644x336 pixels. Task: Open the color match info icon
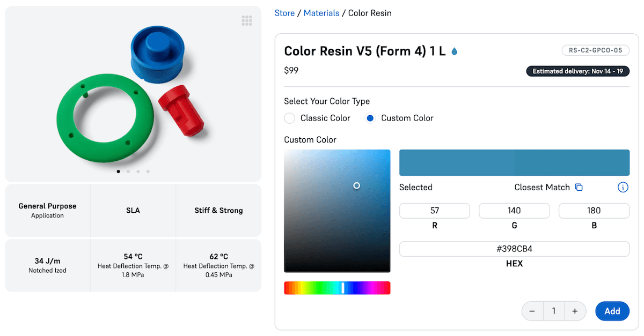(623, 187)
